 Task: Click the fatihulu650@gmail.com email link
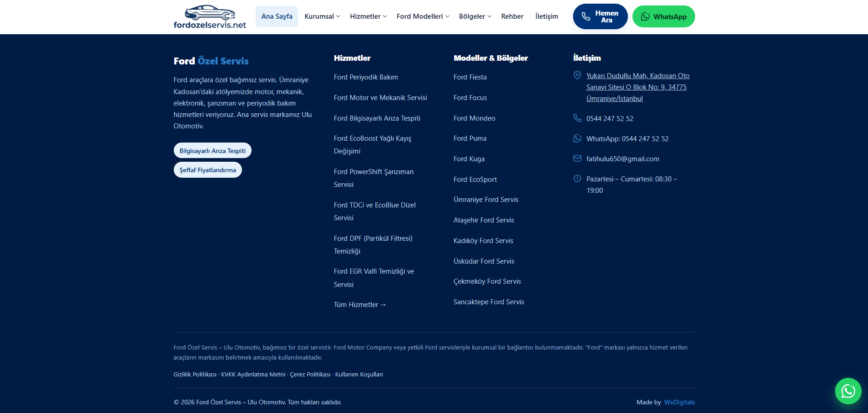[x=623, y=159]
